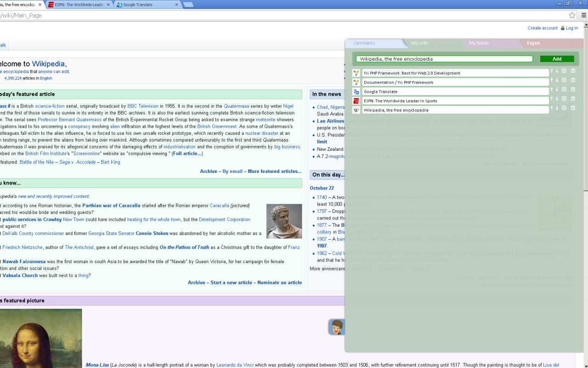588x368 pixels.
Task: Click the cartoon face sidebar widget button
Action: (x=337, y=327)
